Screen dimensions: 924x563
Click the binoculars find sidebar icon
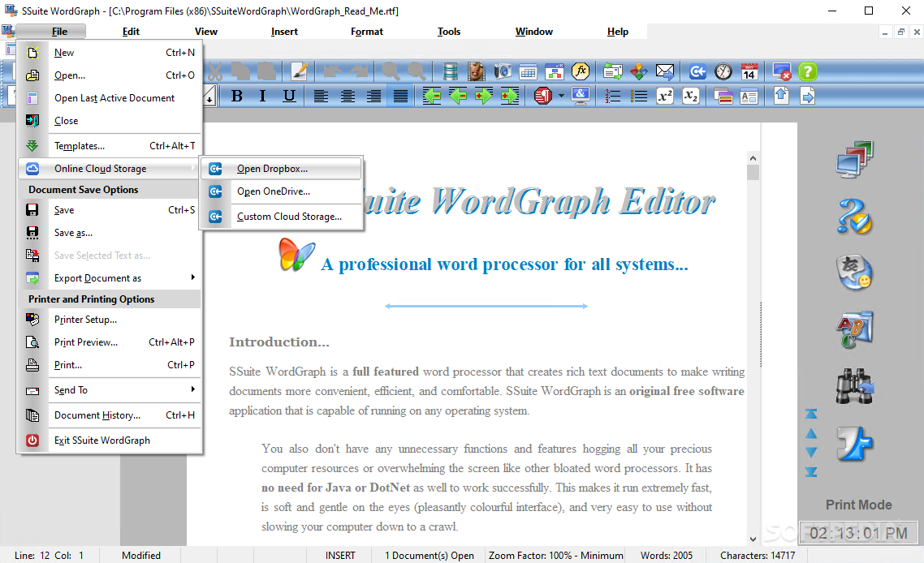pos(854,385)
